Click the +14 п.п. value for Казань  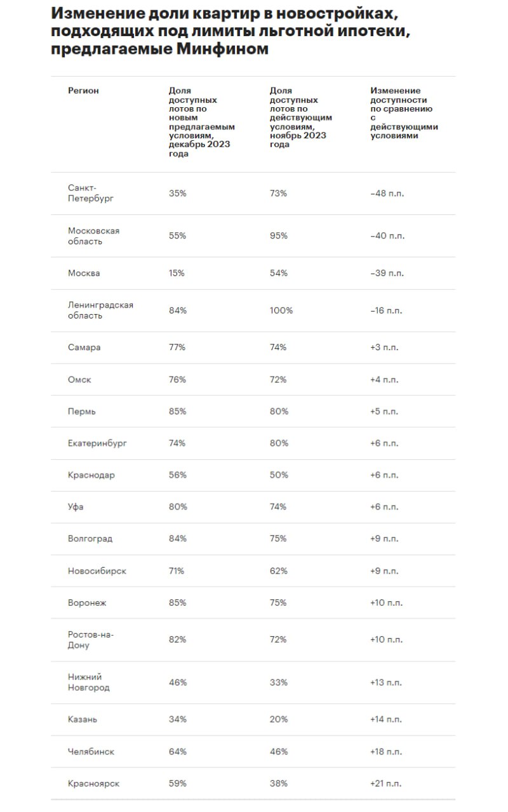pyautogui.click(x=386, y=719)
